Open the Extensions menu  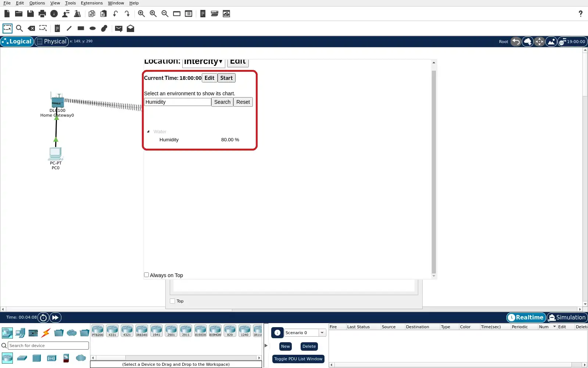pyautogui.click(x=92, y=3)
